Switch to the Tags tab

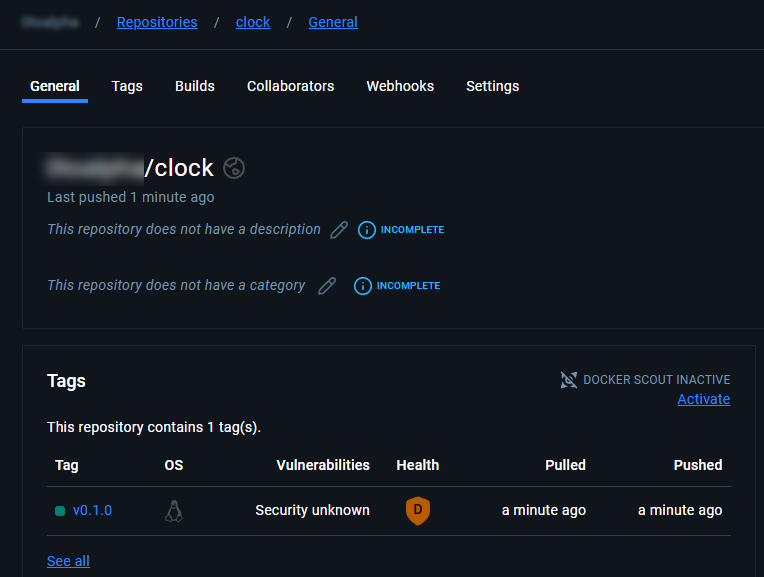(x=127, y=86)
